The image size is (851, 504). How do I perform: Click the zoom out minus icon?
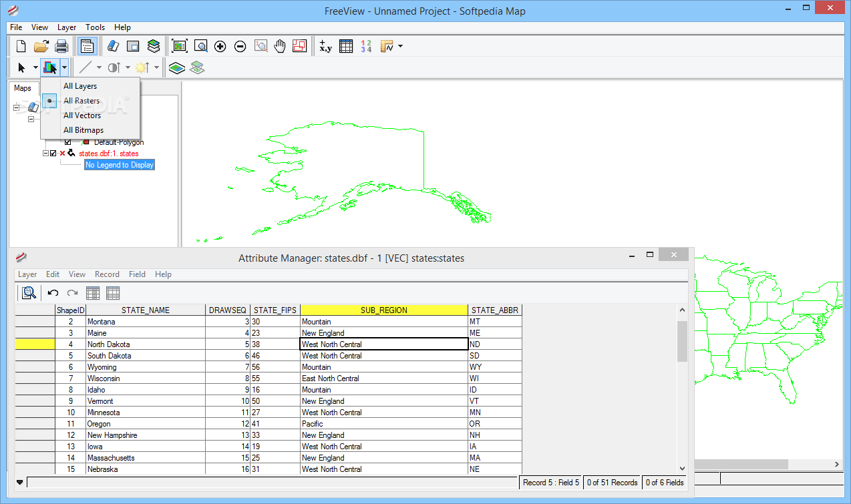click(x=240, y=46)
